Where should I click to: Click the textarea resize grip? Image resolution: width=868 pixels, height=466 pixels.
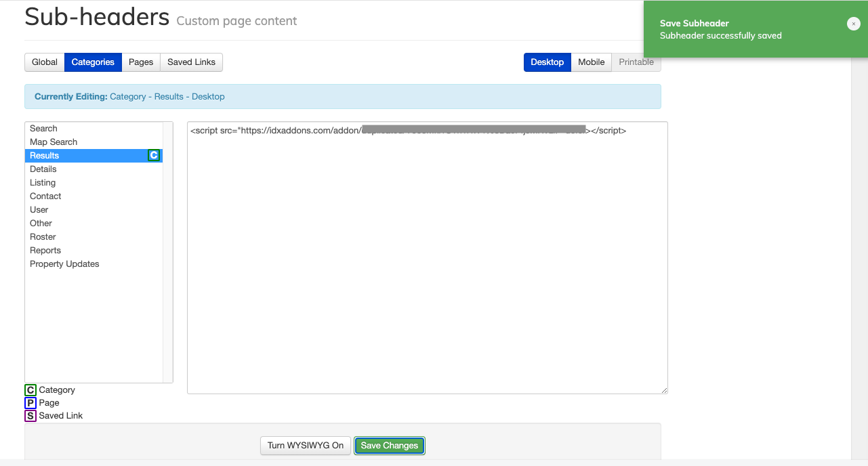click(664, 389)
